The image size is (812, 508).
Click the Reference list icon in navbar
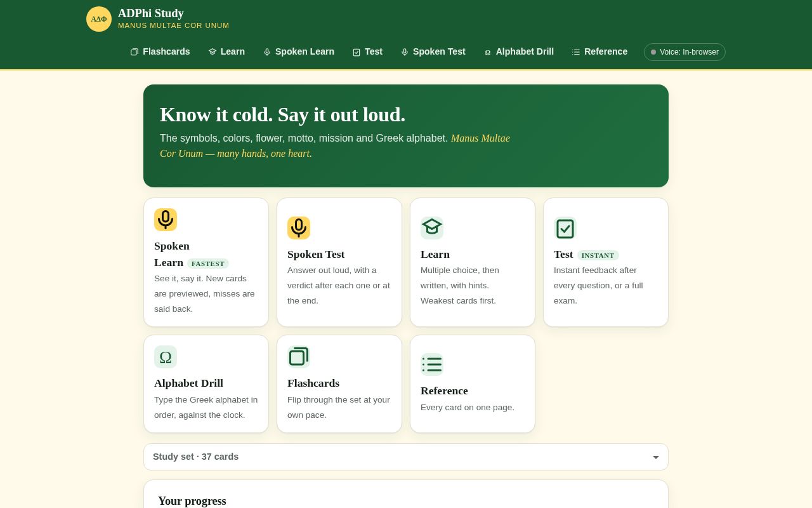576,52
